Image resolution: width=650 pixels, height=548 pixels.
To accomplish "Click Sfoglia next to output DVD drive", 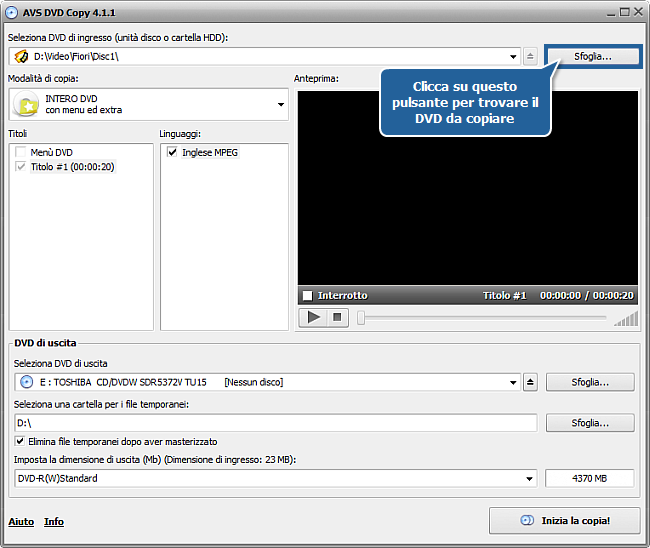I will tap(590, 382).
